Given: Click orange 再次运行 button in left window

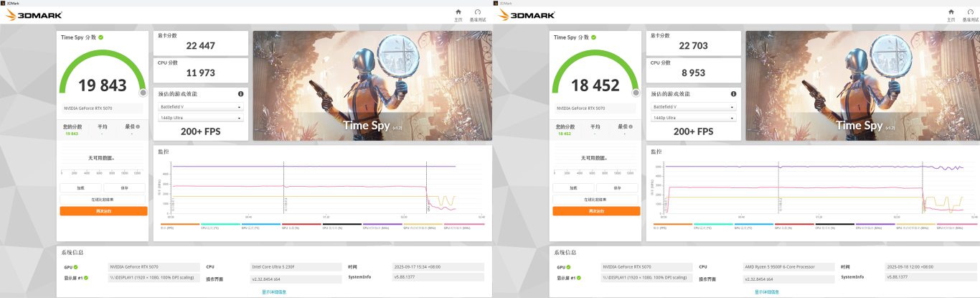Looking at the screenshot, I should tap(103, 211).
